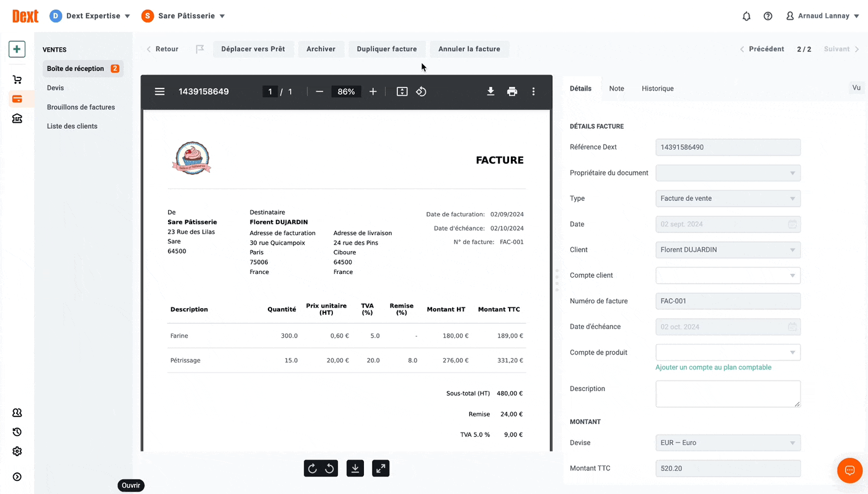The width and height of the screenshot is (868, 494).
Task: Click the Retour back link
Action: (x=162, y=49)
